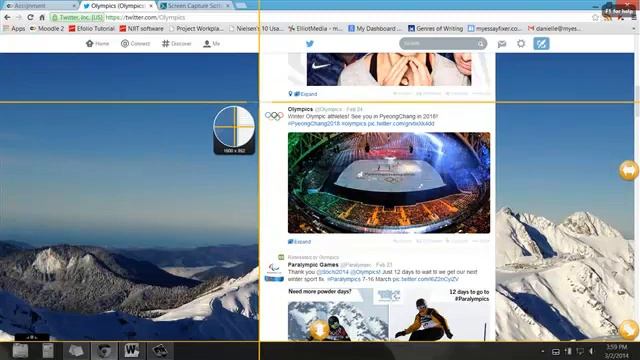The image size is (640, 360).
Task: Open the Paralympic Games account name
Action: 313,264
